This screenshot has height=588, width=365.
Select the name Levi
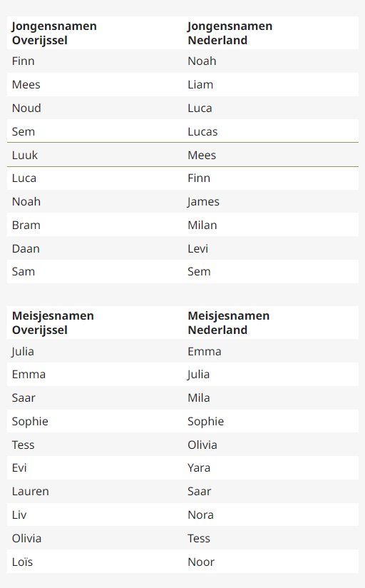(x=197, y=248)
